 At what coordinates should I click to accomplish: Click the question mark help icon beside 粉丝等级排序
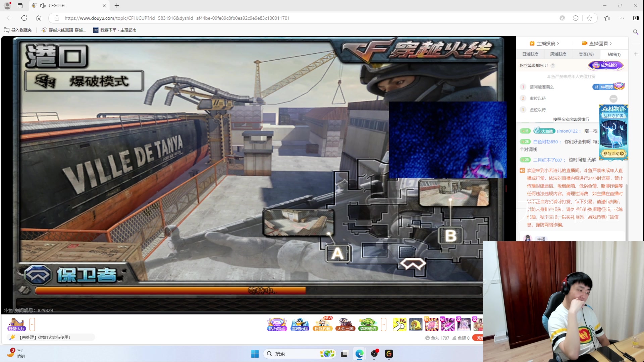(x=553, y=66)
